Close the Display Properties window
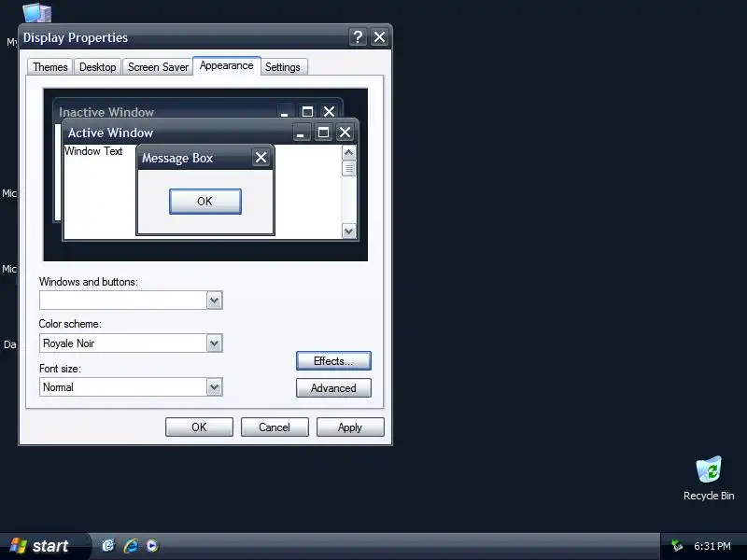The height and width of the screenshot is (560, 747). coord(379,36)
